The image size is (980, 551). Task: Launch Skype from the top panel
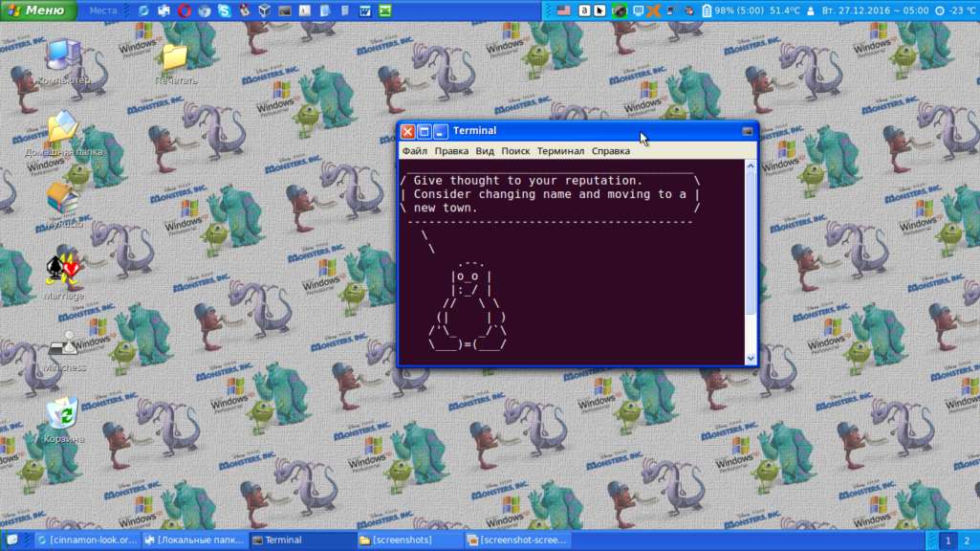click(225, 11)
